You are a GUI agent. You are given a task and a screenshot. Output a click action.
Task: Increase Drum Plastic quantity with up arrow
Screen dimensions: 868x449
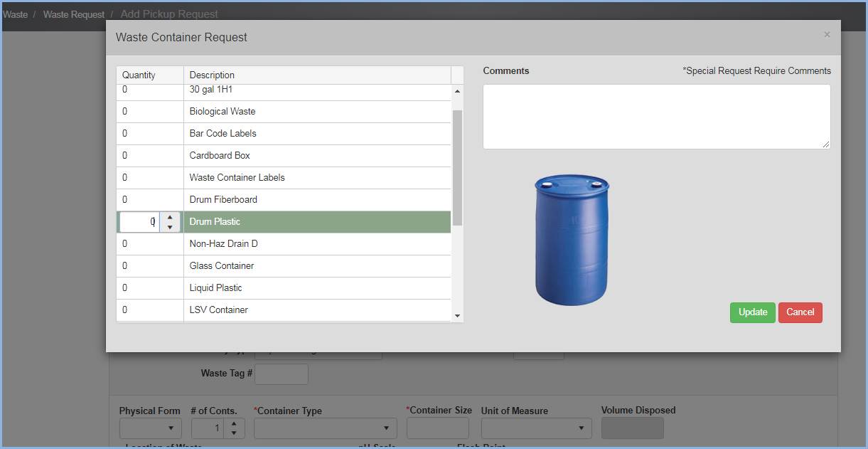(x=169, y=217)
